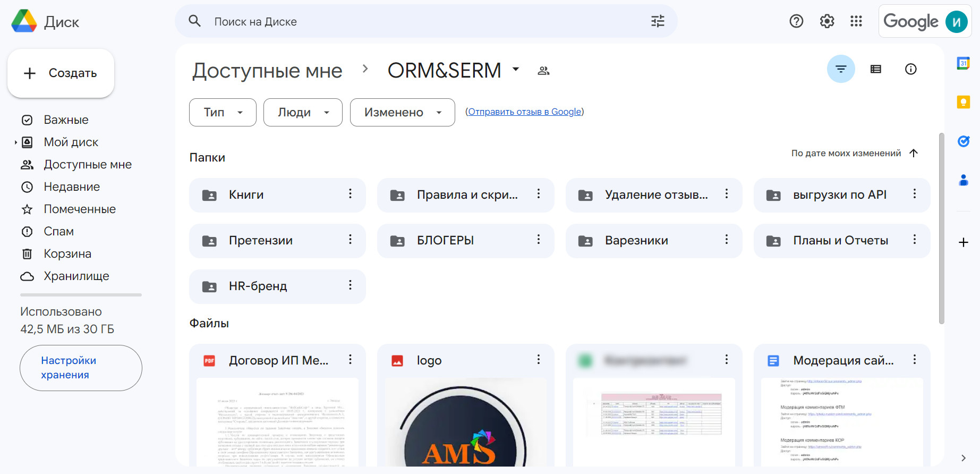
Task: Open advanced search options icon
Action: (x=658, y=21)
